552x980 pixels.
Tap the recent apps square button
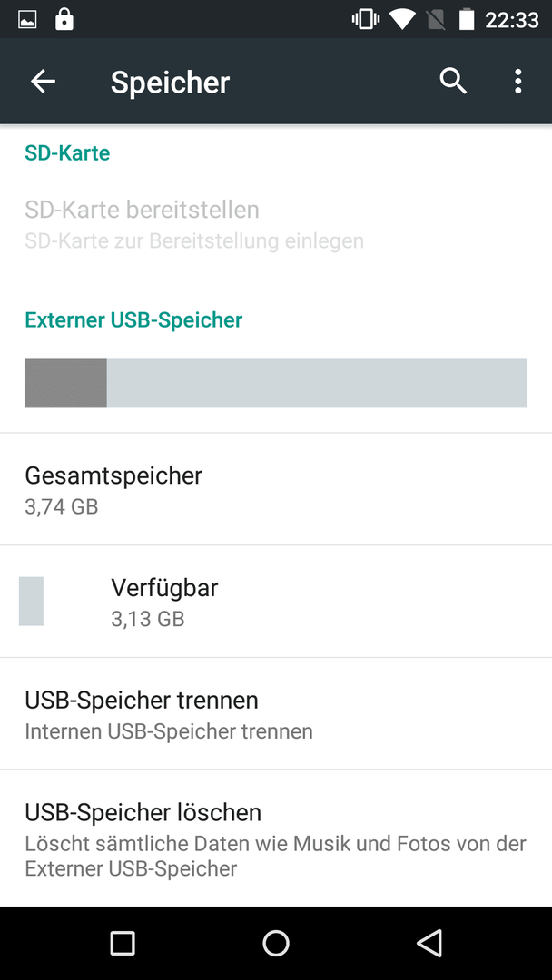tap(123, 943)
